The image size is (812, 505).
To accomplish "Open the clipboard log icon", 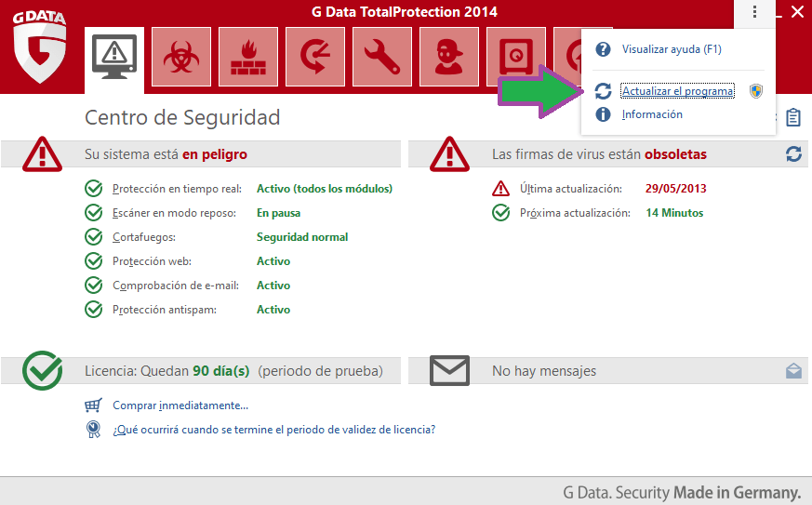I will 793,117.
